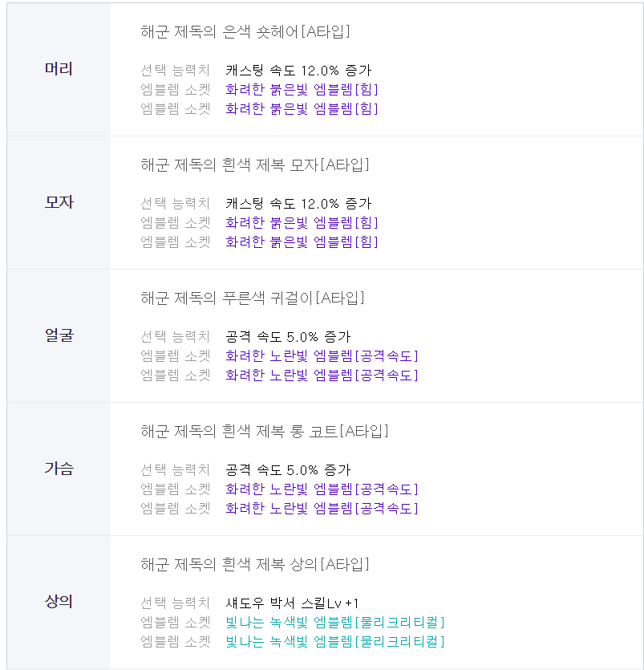Click 섀도우 박서 스킬Lv +1 stat text
Screen dimensions: 644x670
[x=292, y=603]
